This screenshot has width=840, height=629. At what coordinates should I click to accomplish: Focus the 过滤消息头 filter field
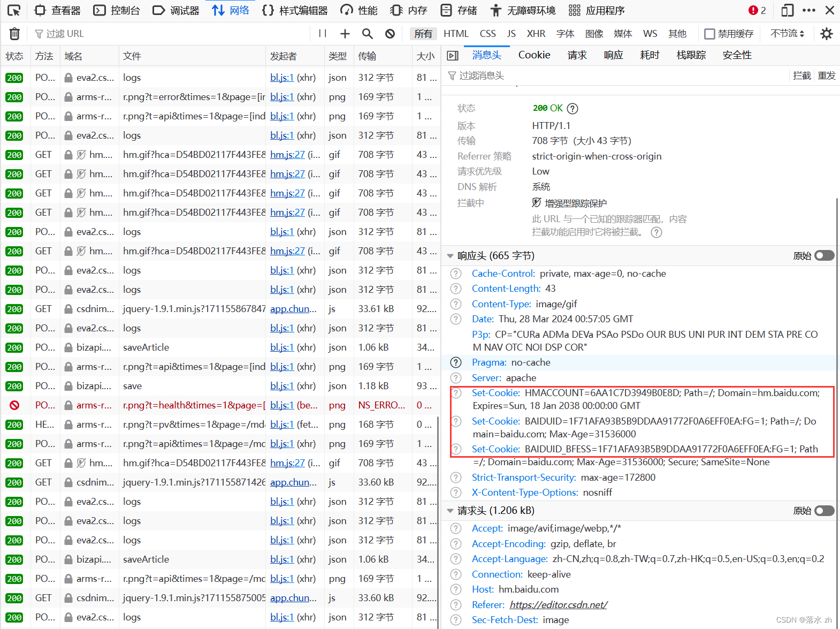[615, 75]
